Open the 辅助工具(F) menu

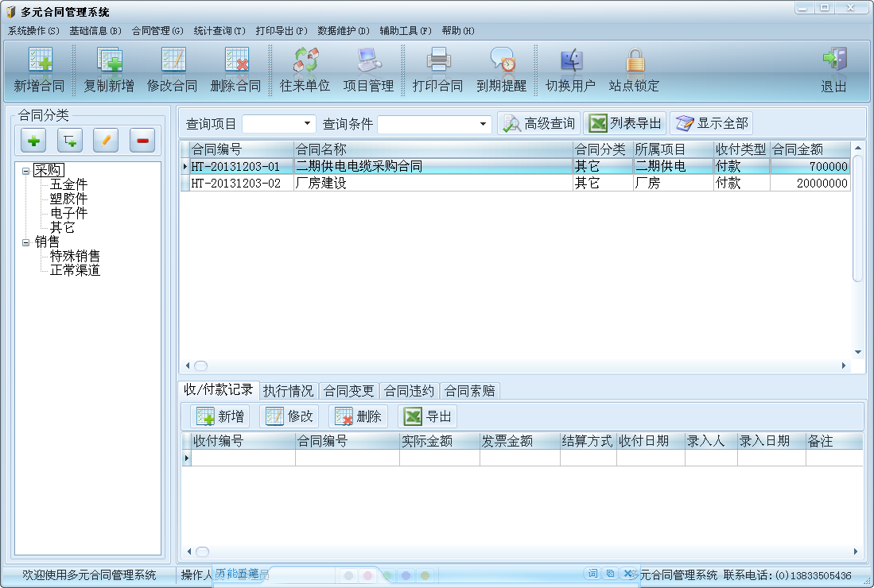click(x=406, y=31)
